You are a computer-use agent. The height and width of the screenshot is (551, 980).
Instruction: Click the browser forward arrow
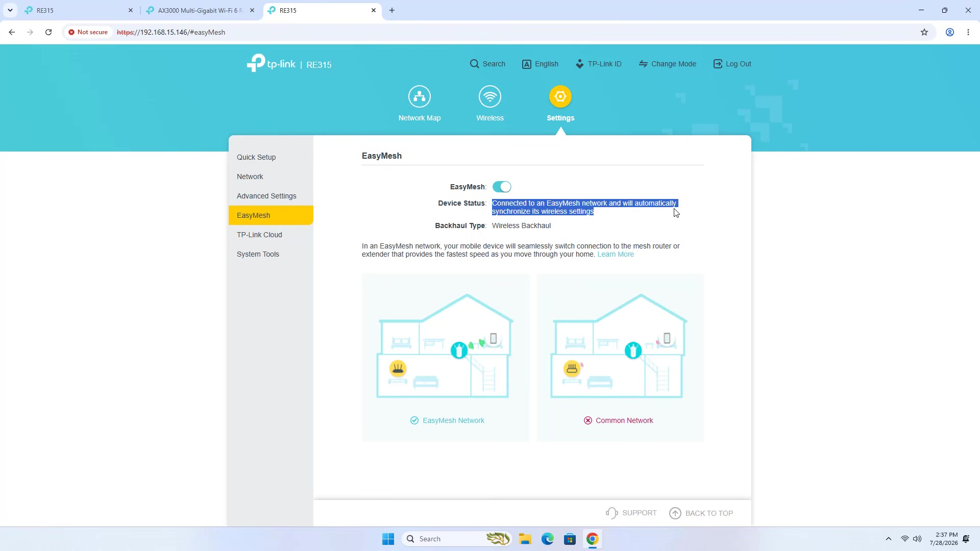30,32
